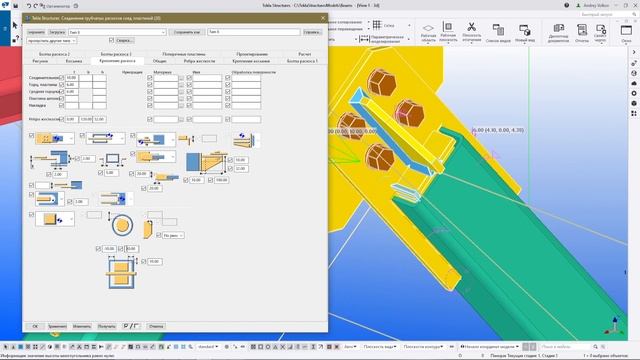Click the Изменить button
This screenshot has width=640, height=360.
click(x=82, y=326)
